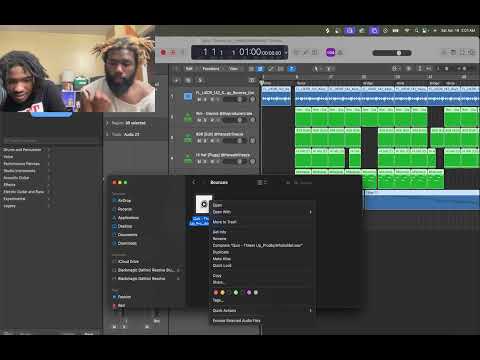Eject the Blackmagic DaVinci Resolve disk image
The height and width of the screenshot is (360, 480).
tap(178, 278)
